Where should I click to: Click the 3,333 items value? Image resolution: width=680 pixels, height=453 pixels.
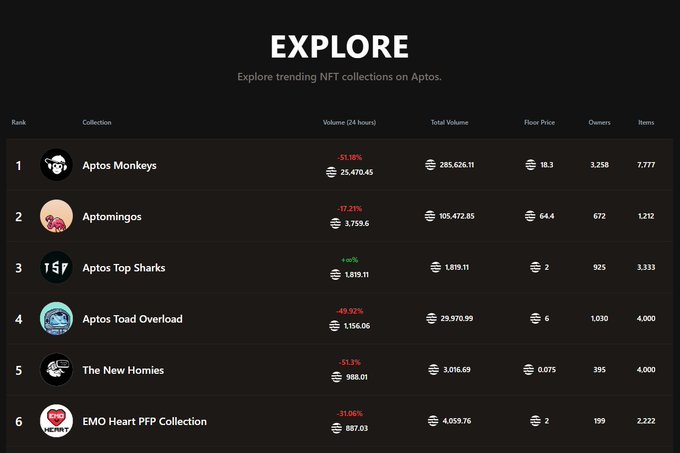click(x=646, y=267)
